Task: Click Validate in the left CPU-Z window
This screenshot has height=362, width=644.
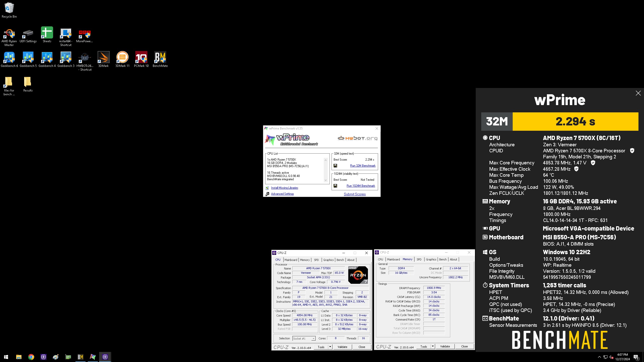Action: (x=342, y=347)
